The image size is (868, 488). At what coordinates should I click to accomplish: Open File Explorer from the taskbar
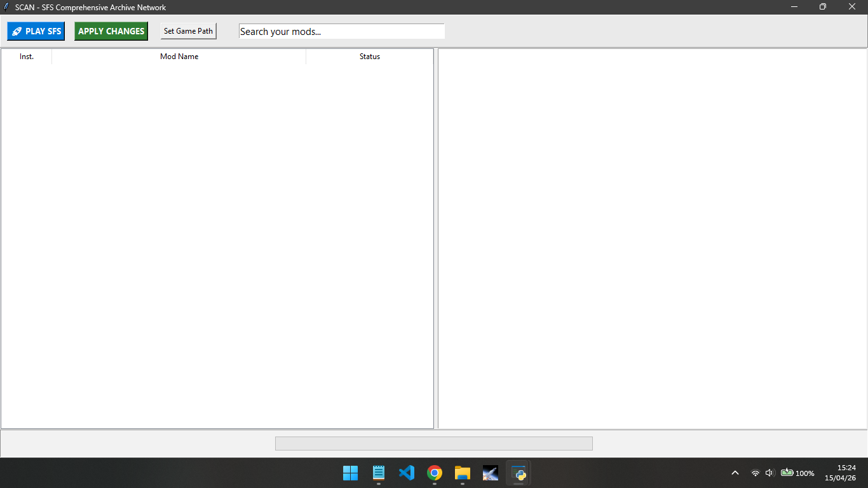click(463, 473)
